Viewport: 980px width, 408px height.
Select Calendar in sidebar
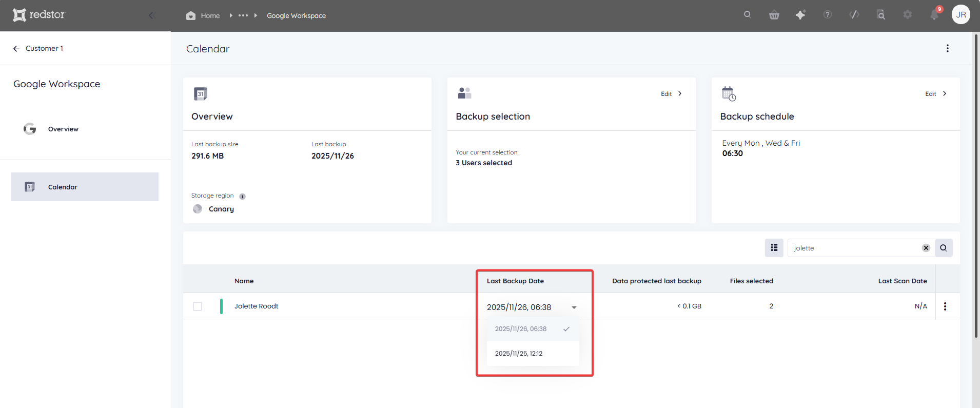(85, 187)
